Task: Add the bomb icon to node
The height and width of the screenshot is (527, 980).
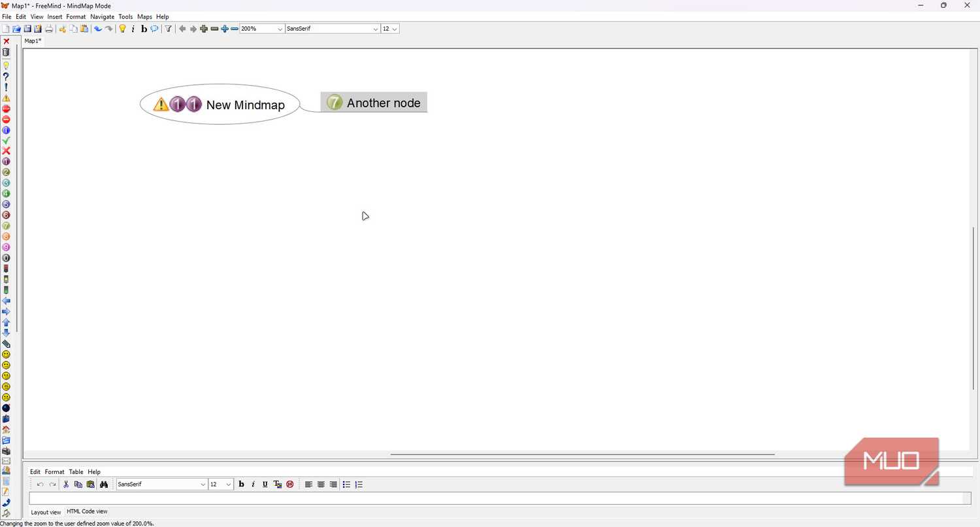Action: coord(7,408)
